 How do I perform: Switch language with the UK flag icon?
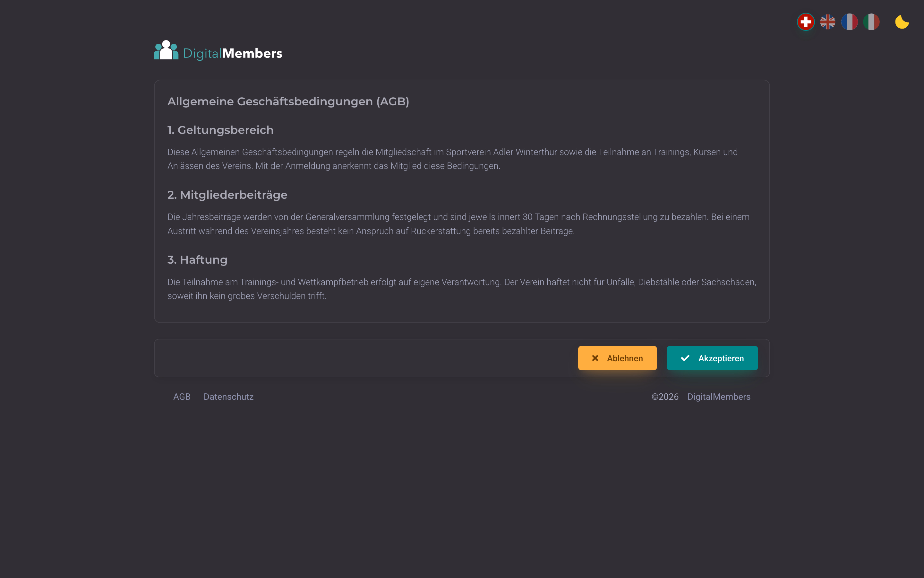point(827,22)
